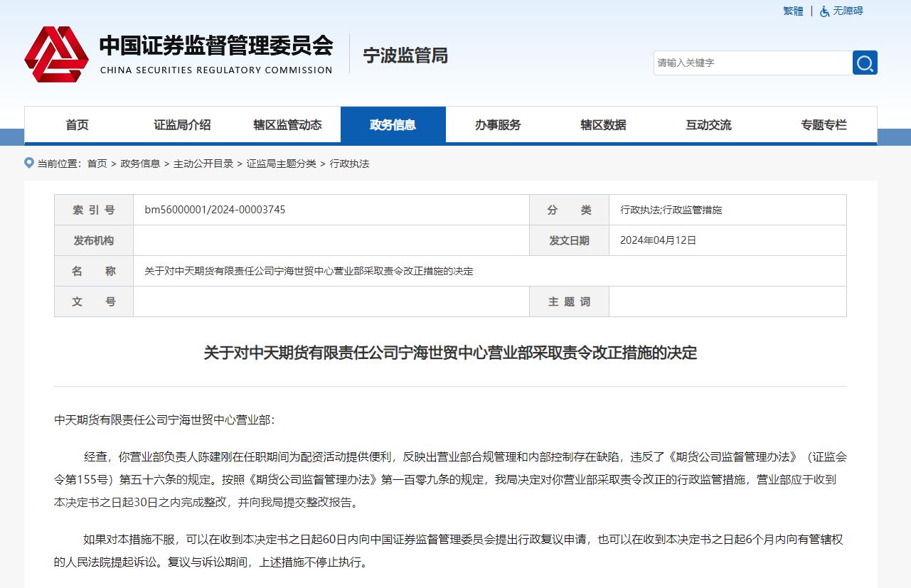Open the 无障碍 accessibility wheelchair icon
The width and height of the screenshot is (911, 588).
(824, 12)
